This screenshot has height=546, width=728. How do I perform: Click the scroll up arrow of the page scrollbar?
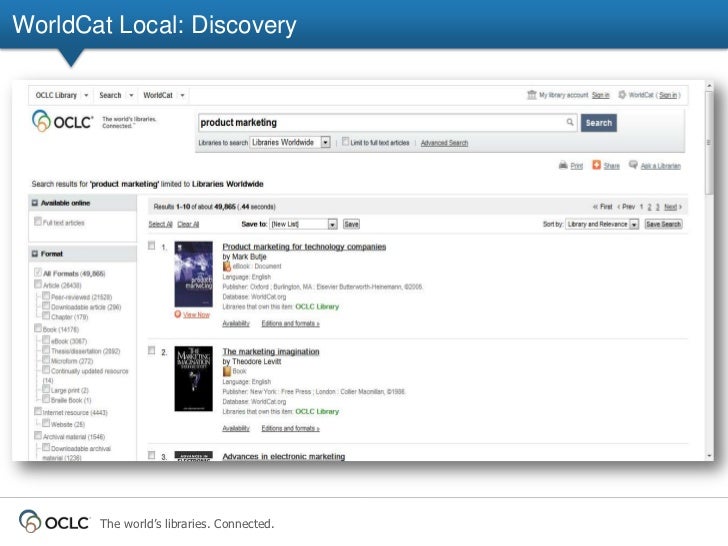pos(709,86)
